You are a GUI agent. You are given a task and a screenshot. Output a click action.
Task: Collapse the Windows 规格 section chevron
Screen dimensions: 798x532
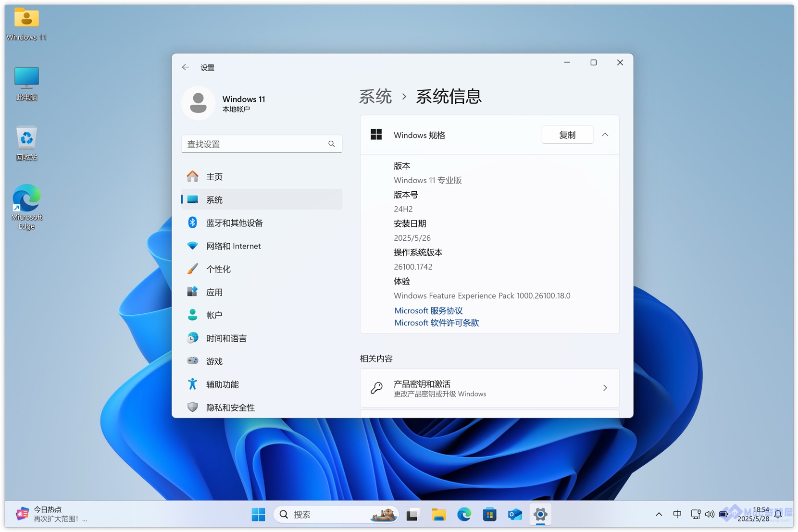605,135
